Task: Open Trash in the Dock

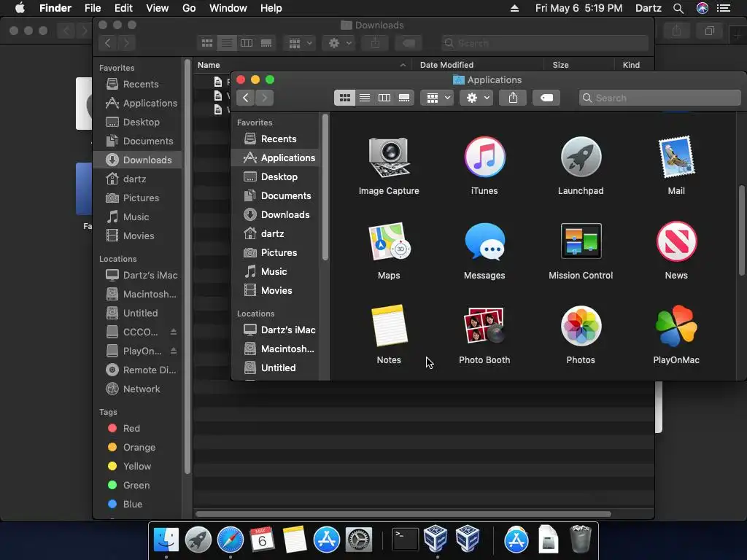Action: 581,539
